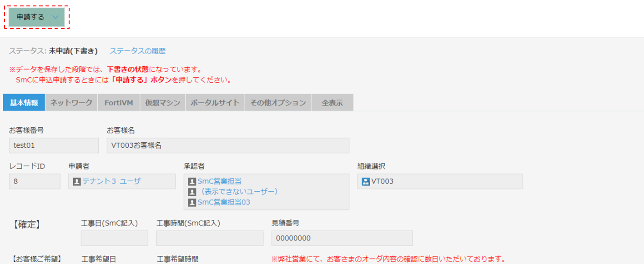Click the 申請者 field label

[79, 166]
